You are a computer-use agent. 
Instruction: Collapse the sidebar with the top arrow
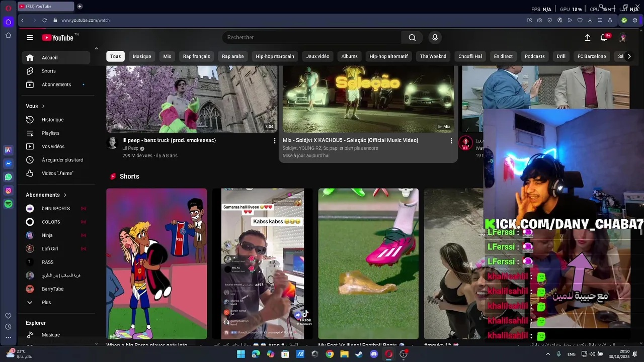tap(96, 48)
